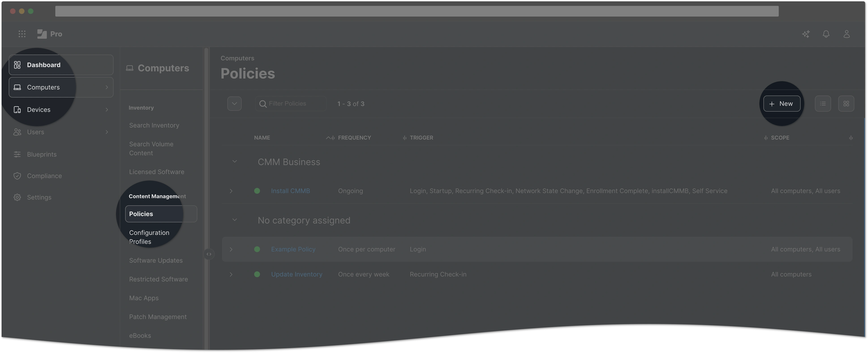Collapse the CMM Business category

[234, 162]
